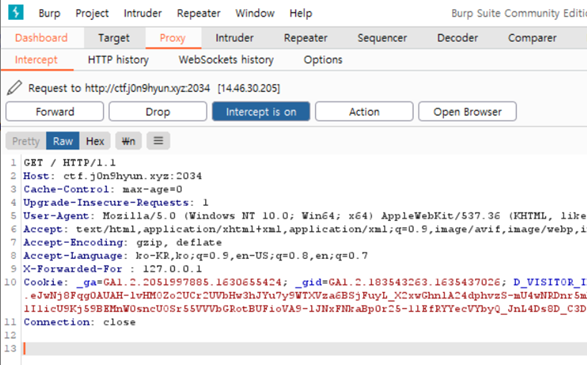587x365 pixels.
Task: Open the HTTP history sub-tab
Action: point(118,60)
